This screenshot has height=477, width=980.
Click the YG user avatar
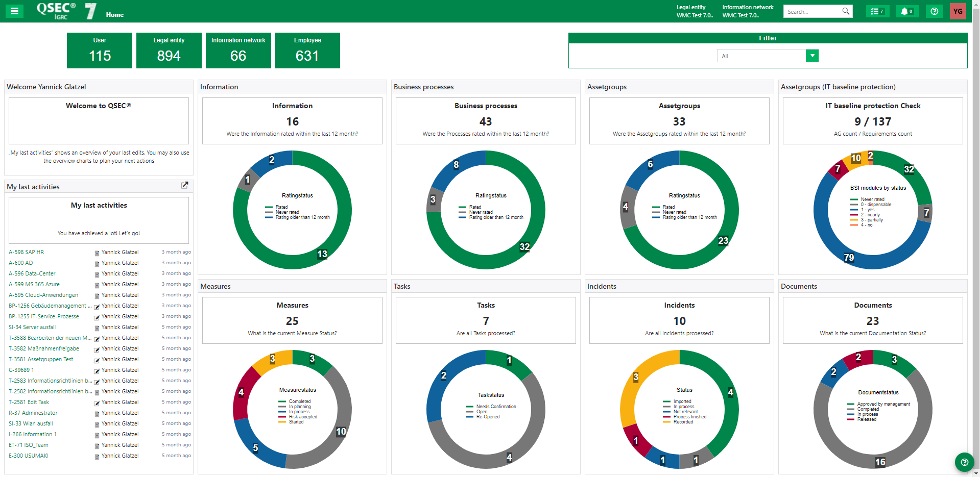(958, 11)
